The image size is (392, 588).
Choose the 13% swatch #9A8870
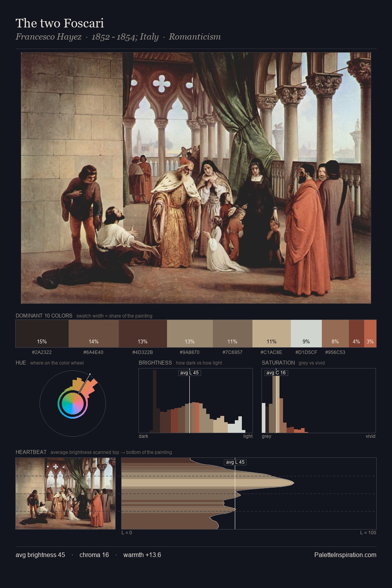point(190,334)
